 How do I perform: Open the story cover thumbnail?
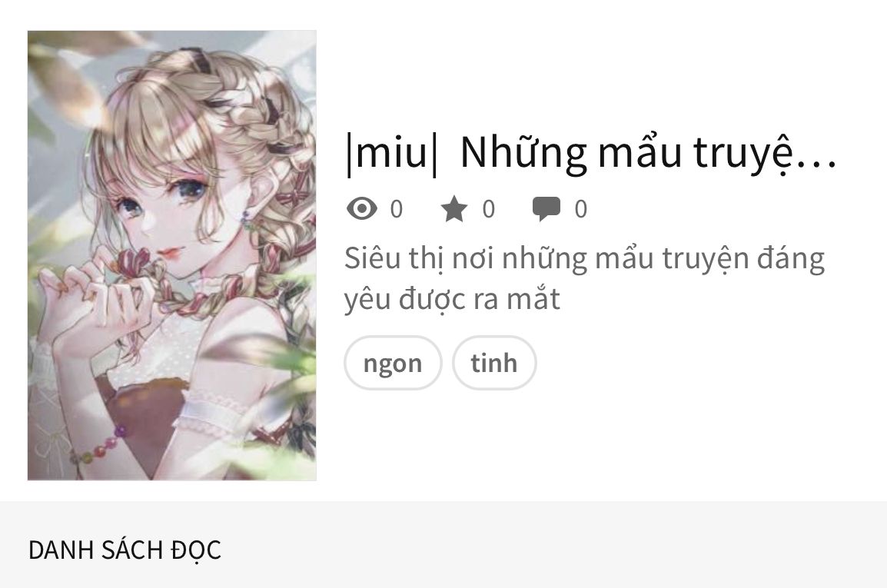pos(172,255)
